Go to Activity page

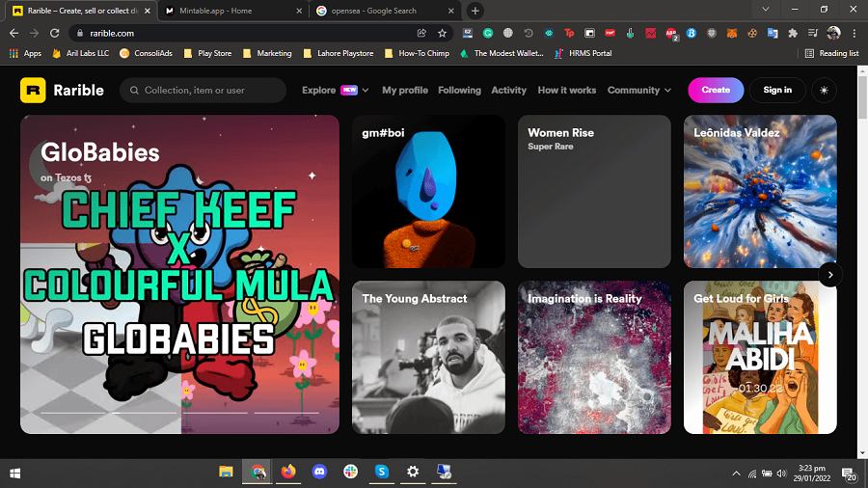(508, 91)
